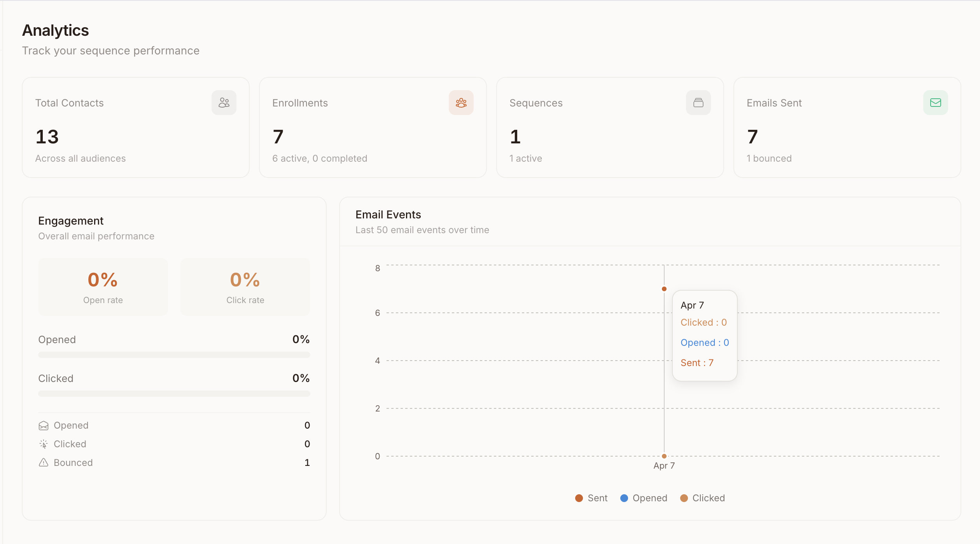Click the Analytics page heading

tap(55, 30)
